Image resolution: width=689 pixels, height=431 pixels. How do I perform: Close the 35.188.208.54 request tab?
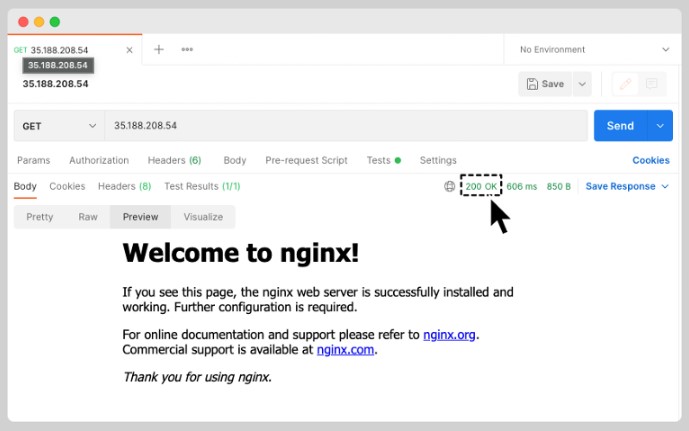point(129,50)
